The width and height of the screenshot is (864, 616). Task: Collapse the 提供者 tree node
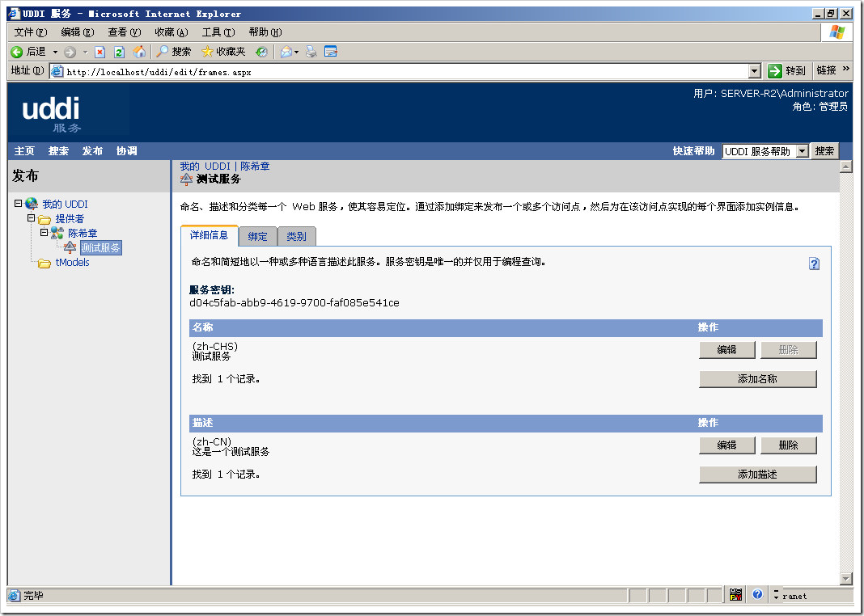coord(32,218)
